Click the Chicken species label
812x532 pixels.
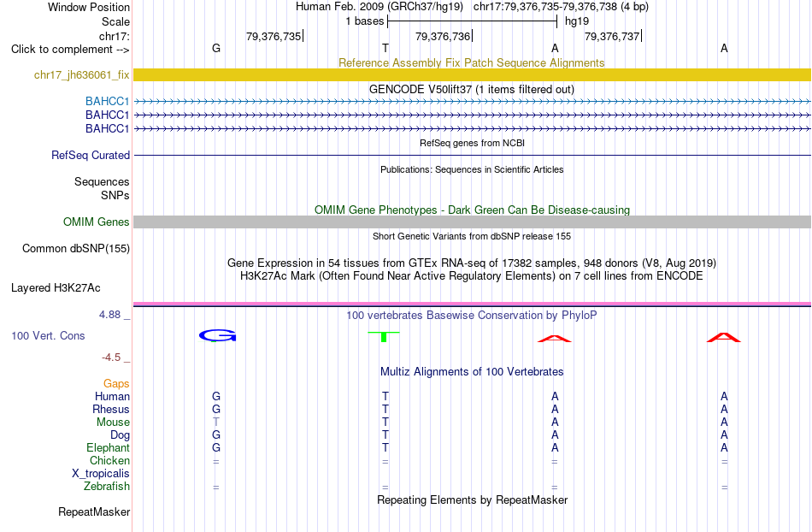(x=109, y=460)
